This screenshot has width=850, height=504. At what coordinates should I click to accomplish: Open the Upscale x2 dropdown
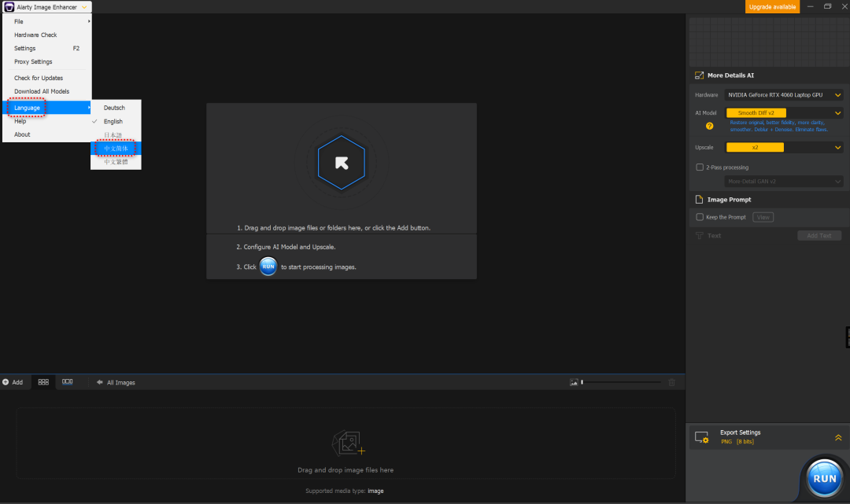[x=784, y=147]
